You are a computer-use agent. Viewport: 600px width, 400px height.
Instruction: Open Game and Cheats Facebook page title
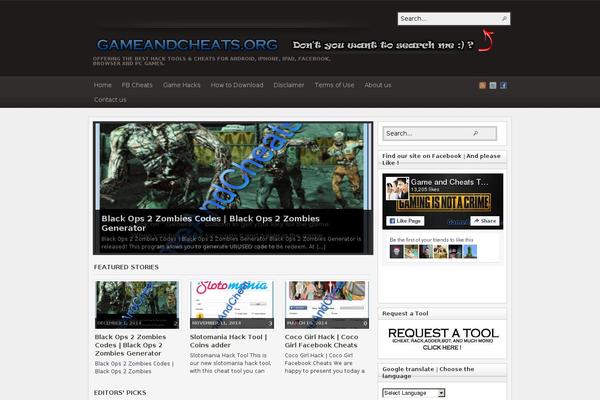pyautogui.click(x=449, y=182)
